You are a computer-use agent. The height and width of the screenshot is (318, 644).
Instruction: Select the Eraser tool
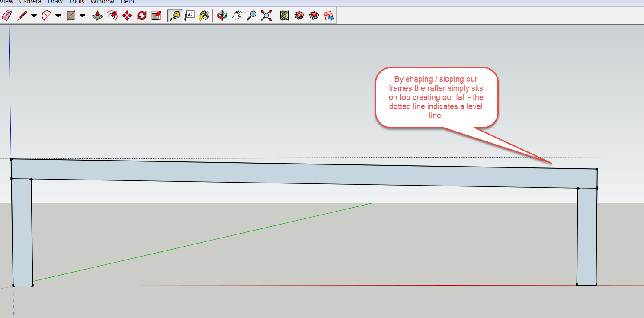(7, 16)
